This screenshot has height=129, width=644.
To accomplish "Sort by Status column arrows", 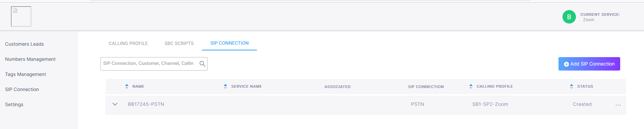I will click(572, 86).
